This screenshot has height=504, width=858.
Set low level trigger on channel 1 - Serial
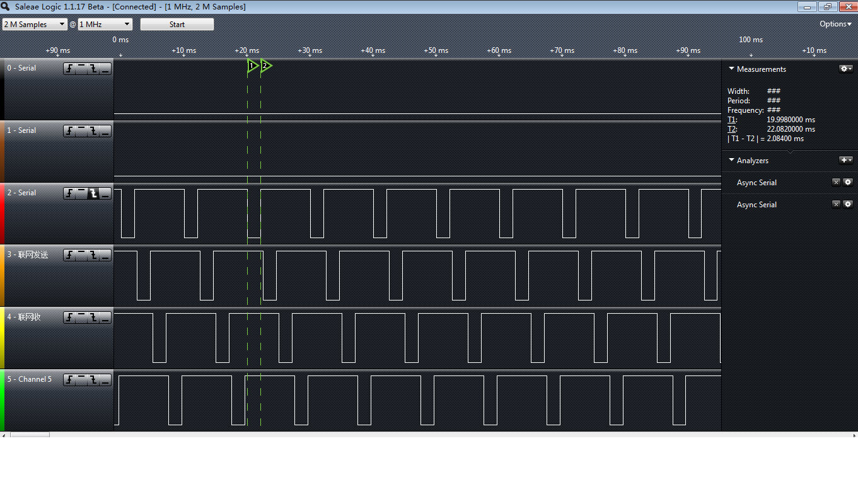(105, 131)
